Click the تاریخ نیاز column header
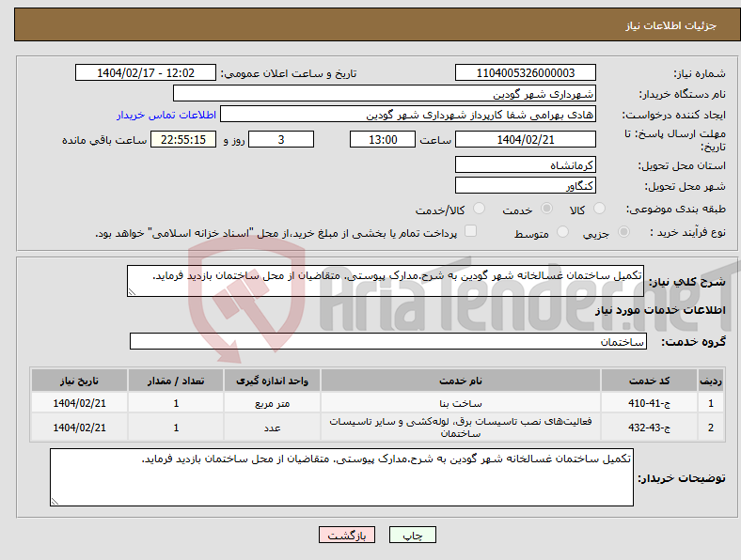Screen dimensions: 741x560 pyautogui.click(x=79, y=381)
